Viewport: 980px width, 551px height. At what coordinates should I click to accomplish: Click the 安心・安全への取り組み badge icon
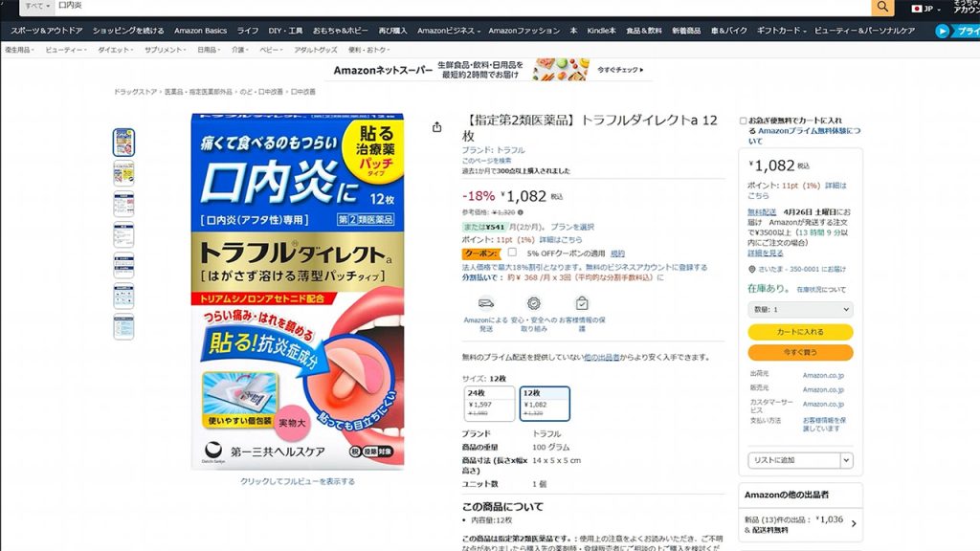click(x=533, y=302)
